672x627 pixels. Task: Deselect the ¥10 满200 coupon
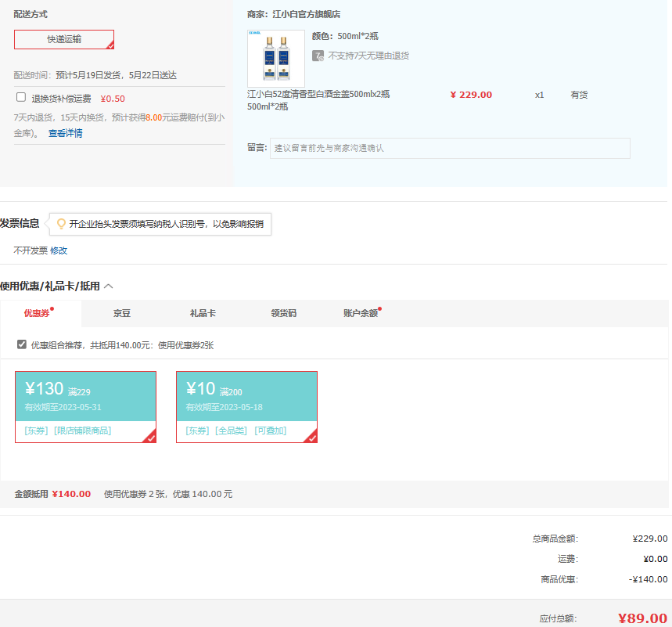[x=247, y=407]
